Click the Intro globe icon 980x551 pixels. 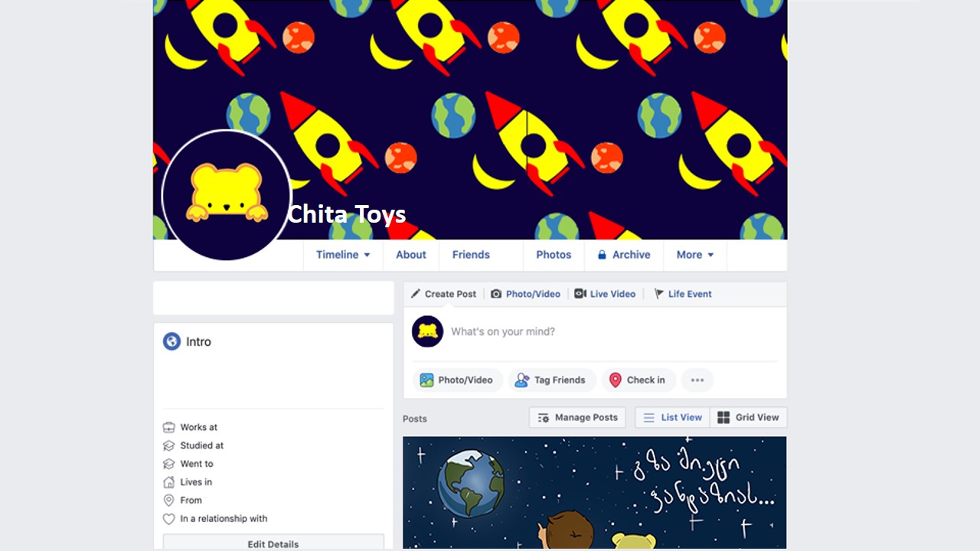[x=171, y=341]
